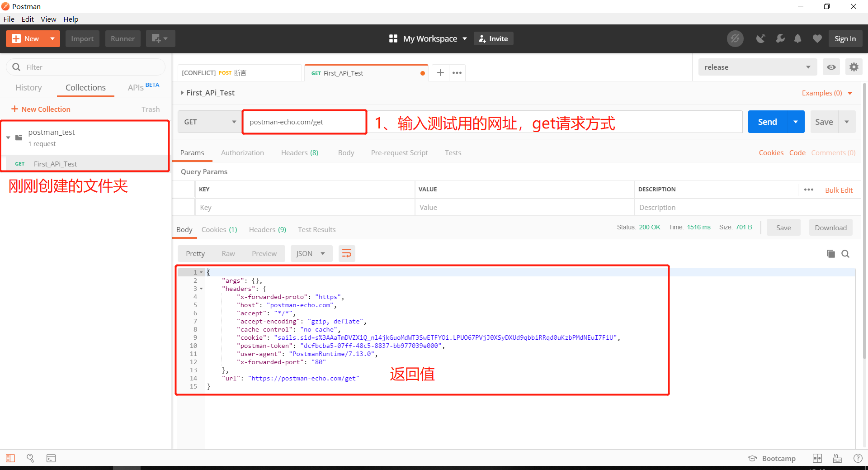Focus the Filter search field

(x=86, y=67)
